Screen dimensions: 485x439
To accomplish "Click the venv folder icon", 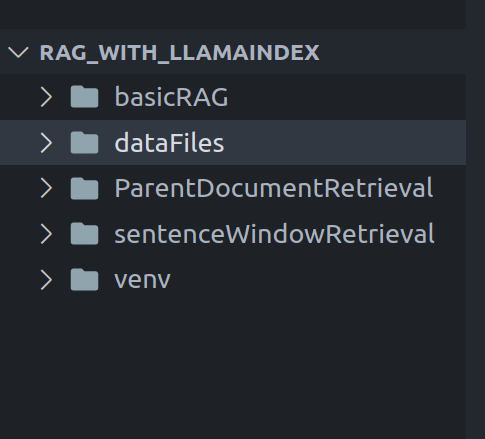I will [x=84, y=279].
